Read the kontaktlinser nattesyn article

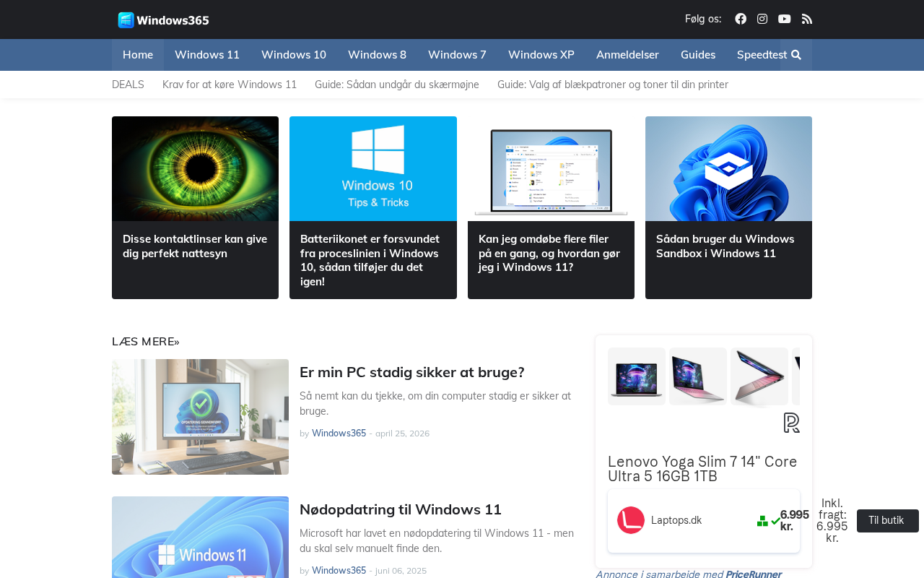pyautogui.click(x=195, y=246)
